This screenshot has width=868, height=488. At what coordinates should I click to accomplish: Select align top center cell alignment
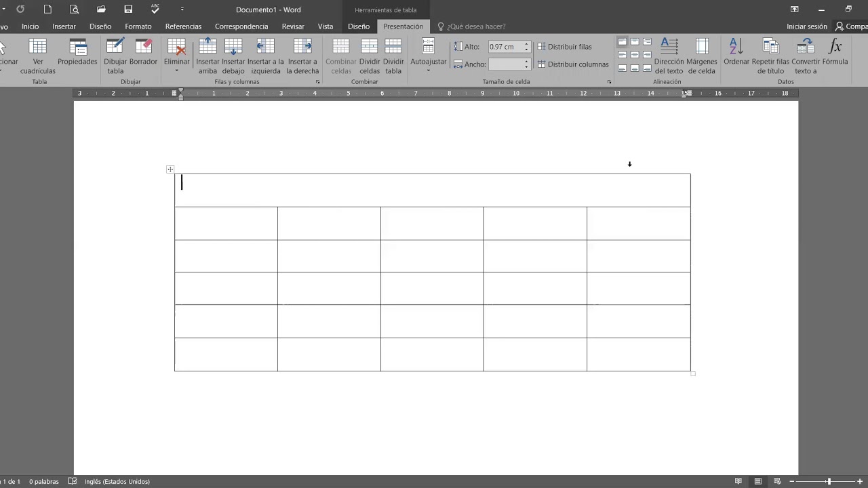(635, 42)
